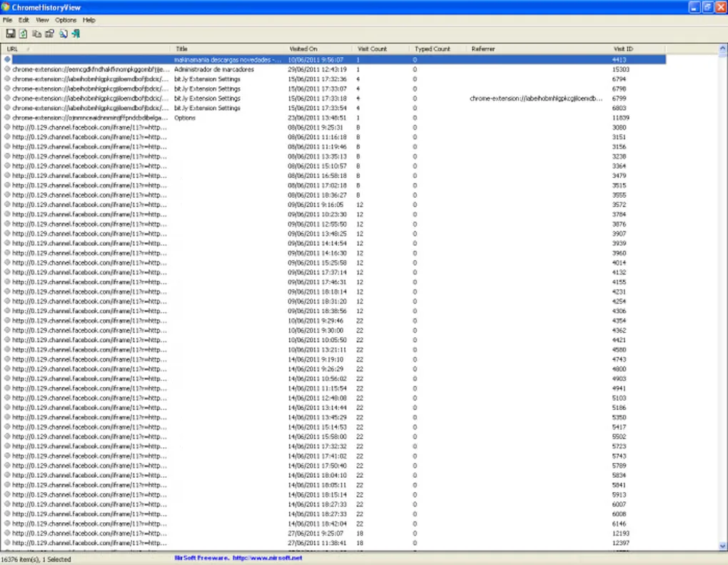Click row icon of entry with Visit ID 5103
This screenshot has height=565, width=728.
[x=7, y=398]
